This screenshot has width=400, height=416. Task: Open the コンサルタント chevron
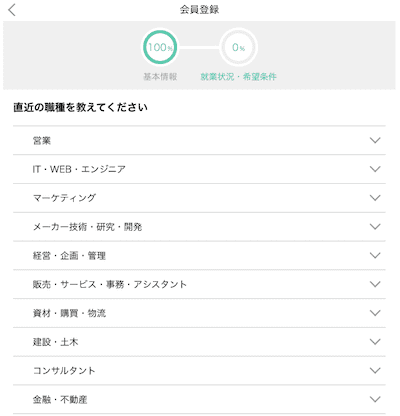[x=375, y=370]
